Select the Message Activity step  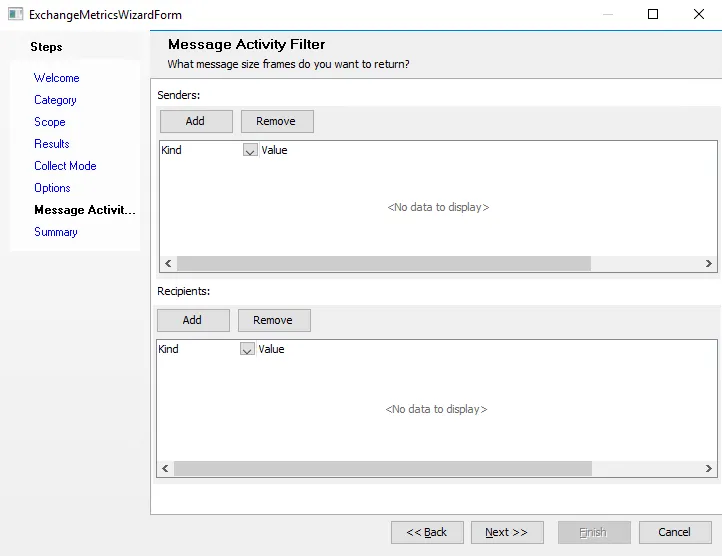pyautogui.click(x=85, y=210)
